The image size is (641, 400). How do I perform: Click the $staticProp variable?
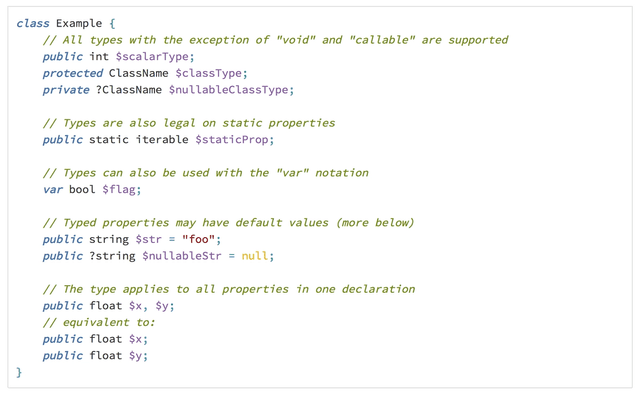[232, 139]
